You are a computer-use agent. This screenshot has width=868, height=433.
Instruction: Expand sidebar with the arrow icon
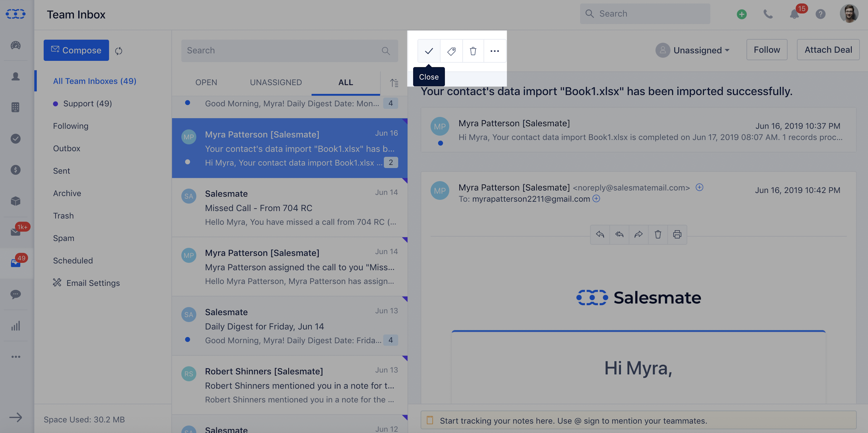point(15,418)
